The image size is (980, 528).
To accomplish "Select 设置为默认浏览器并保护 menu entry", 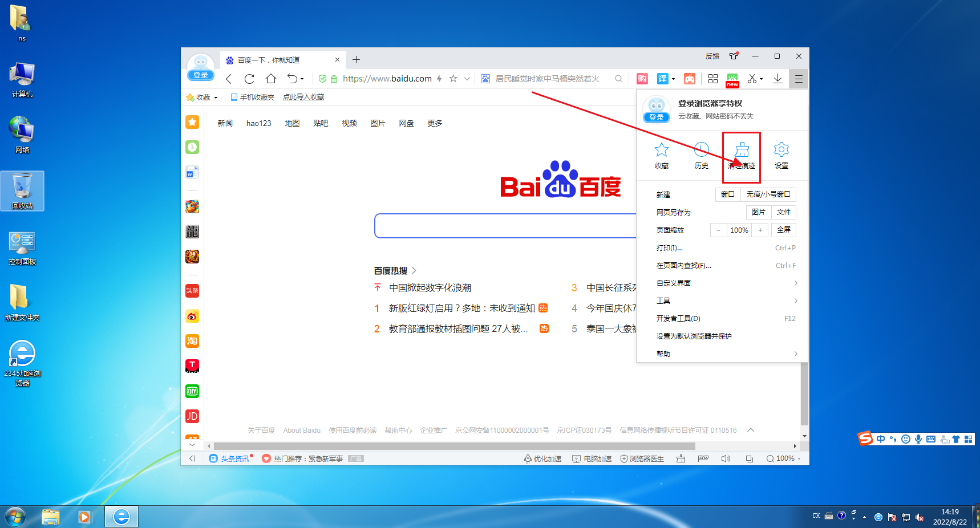I will [726, 336].
